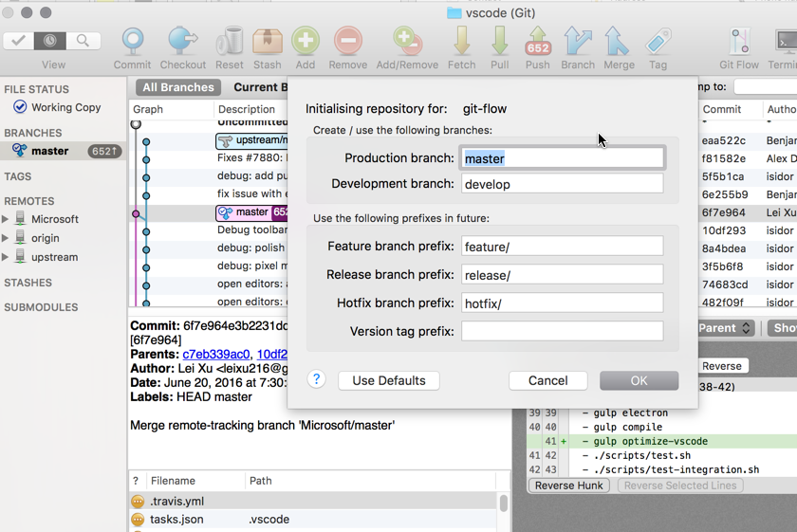Open parent commit link c7eb339ac0

coord(216,354)
